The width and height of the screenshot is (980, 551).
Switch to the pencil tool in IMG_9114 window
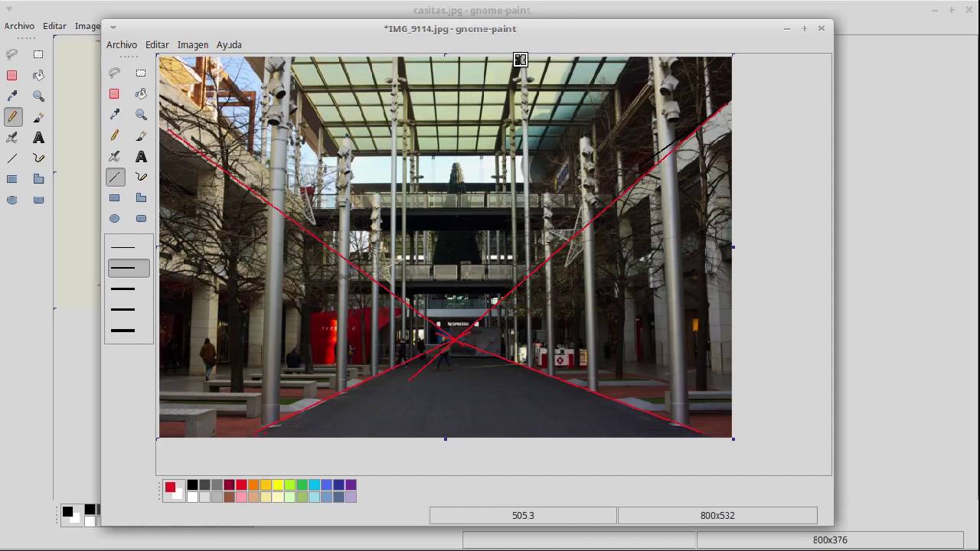tap(115, 135)
